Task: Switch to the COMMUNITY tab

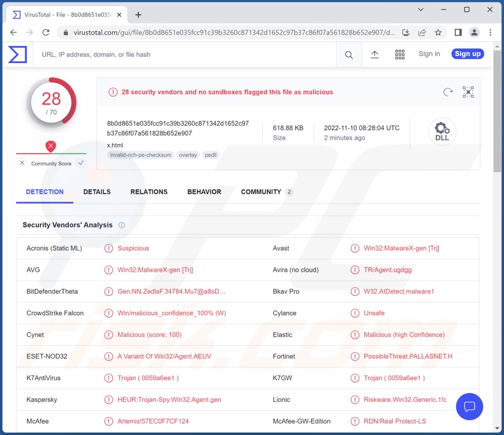Action: click(267, 192)
